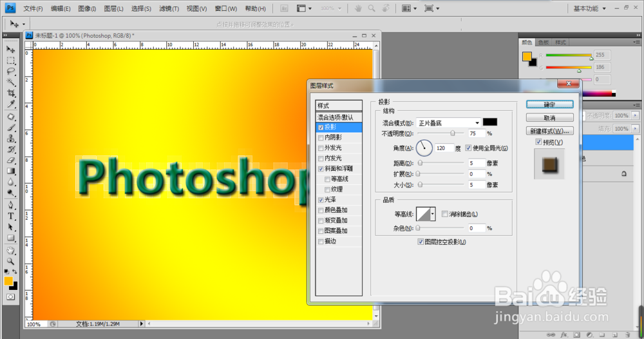Click the 确定 OK button
Screen dimensions: 644x339
click(549, 105)
